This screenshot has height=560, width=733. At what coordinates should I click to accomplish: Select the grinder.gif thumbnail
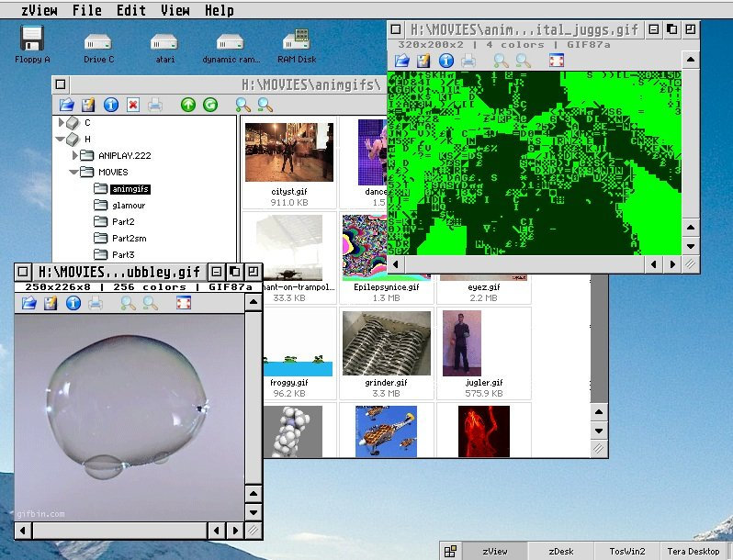click(386, 343)
